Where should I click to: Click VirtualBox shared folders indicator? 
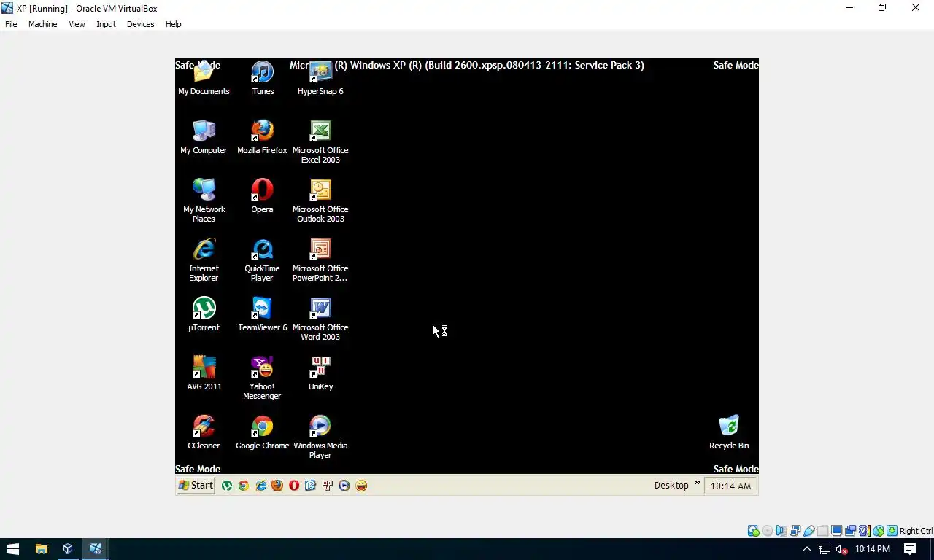point(822,531)
